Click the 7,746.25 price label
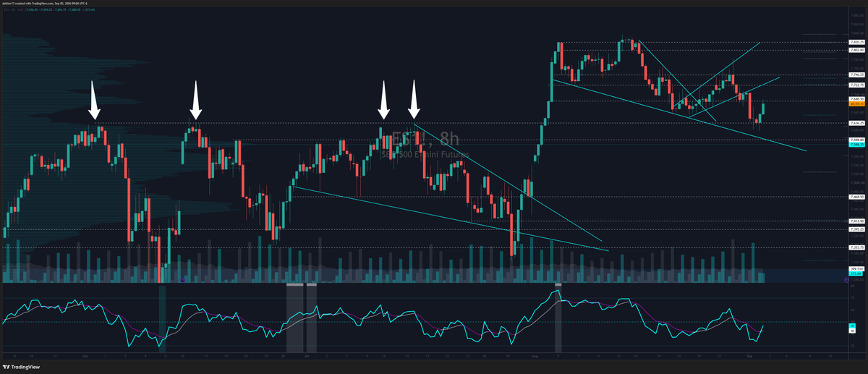 tap(856, 75)
